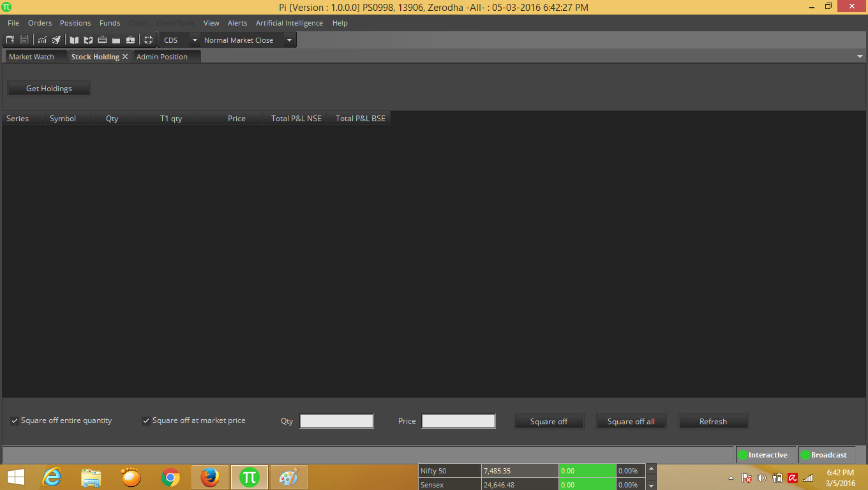Click the briefcase with clasp icon

click(130, 40)
